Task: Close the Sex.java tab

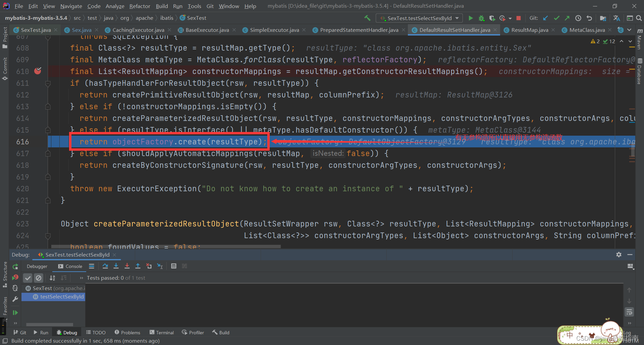Action: point(97,30)
